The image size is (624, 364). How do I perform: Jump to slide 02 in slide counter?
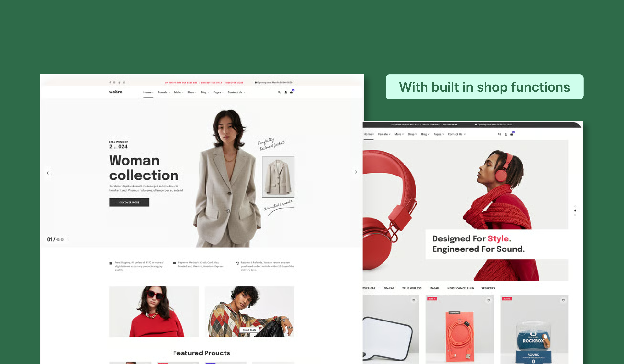pos(58,240)
